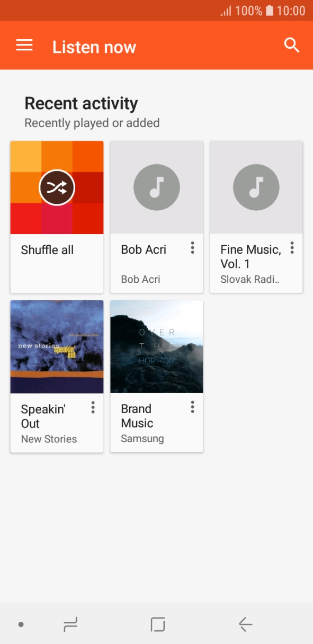Open the Over the Horizon album artwork
313x644 pixels.
click(x=157, y=347)
